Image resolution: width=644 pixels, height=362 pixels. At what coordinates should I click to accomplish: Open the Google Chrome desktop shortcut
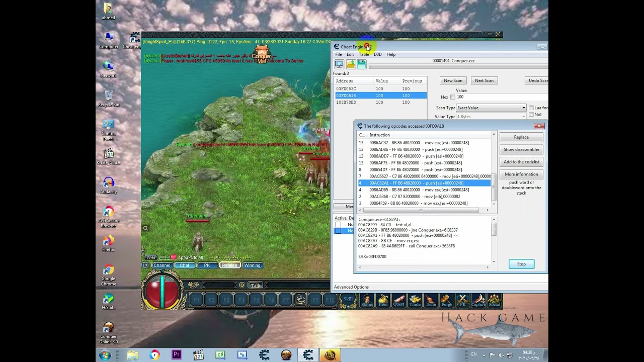point(108,274)
